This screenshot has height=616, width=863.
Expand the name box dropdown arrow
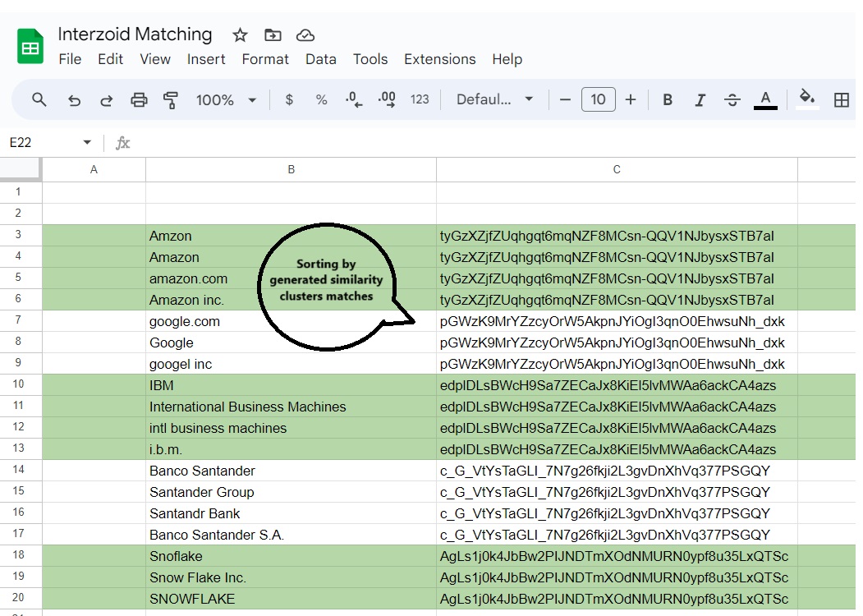coord(87,143)
